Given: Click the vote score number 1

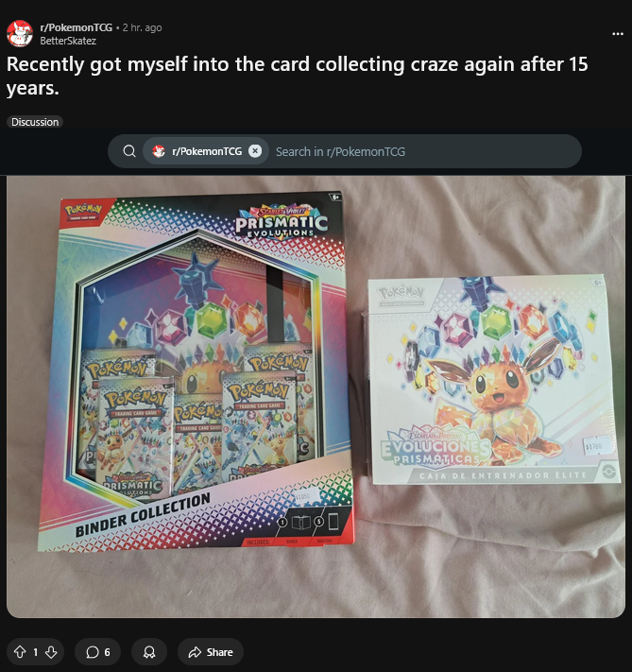Looking at the screenshot, I should (x=36, y=652).
